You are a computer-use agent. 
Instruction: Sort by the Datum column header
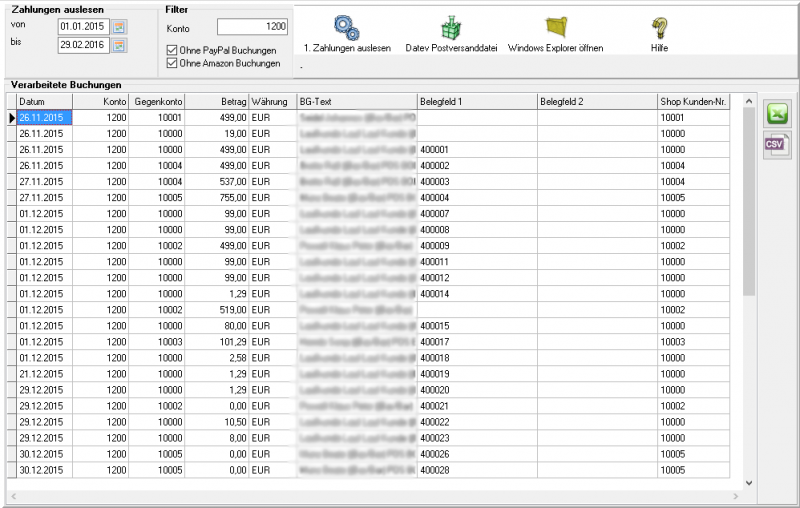45,102
